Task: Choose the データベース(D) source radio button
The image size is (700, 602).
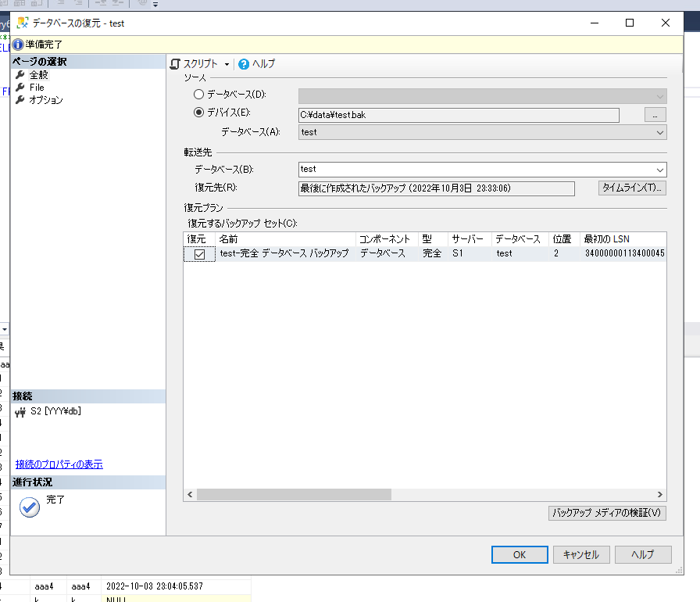Action: pos(198,95)
